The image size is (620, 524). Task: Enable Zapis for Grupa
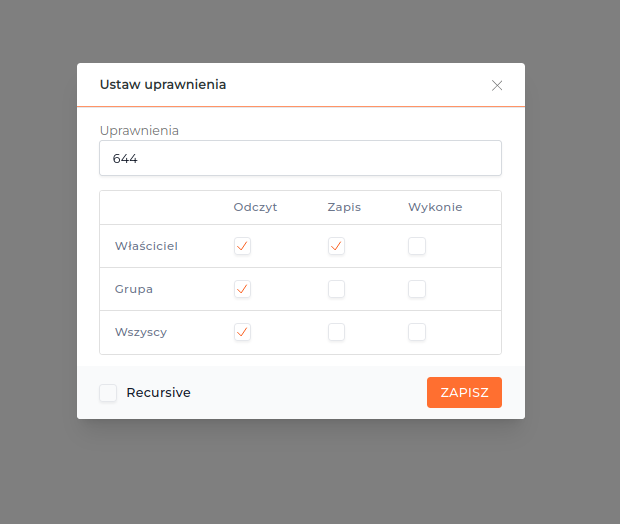pyautogui.click(x=336, y=289)
